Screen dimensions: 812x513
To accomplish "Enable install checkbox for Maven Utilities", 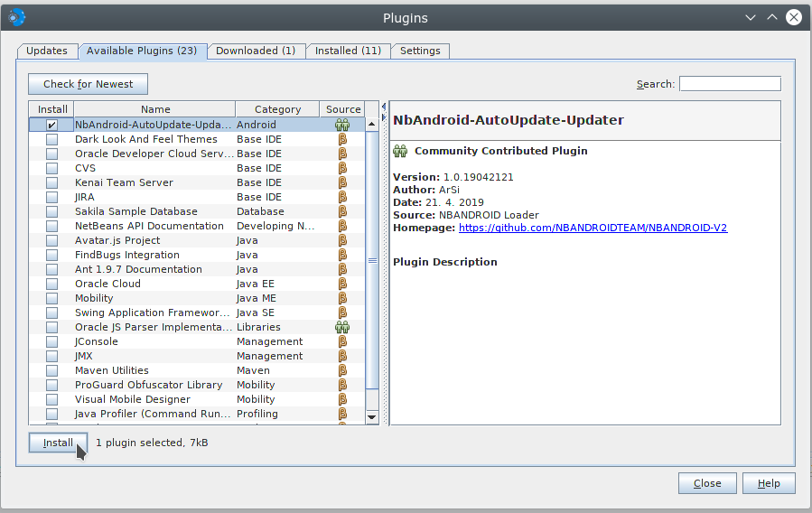I will [52, 370].
